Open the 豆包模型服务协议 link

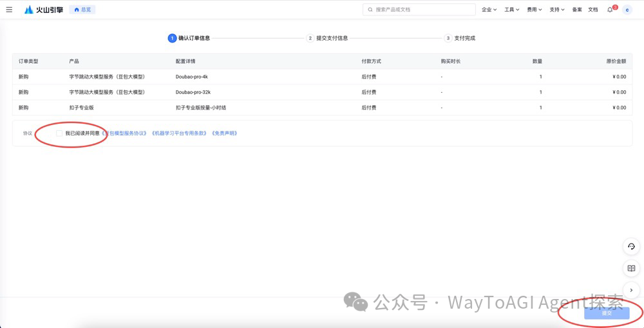point(124,133)
